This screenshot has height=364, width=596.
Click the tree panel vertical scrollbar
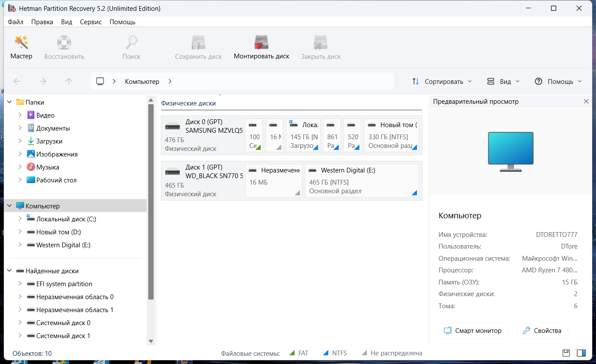pos(151,201)
